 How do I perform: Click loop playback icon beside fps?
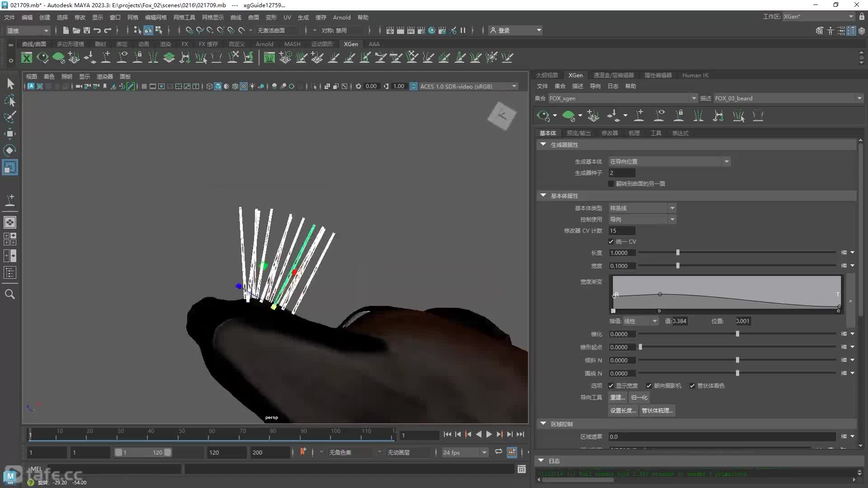498,452
